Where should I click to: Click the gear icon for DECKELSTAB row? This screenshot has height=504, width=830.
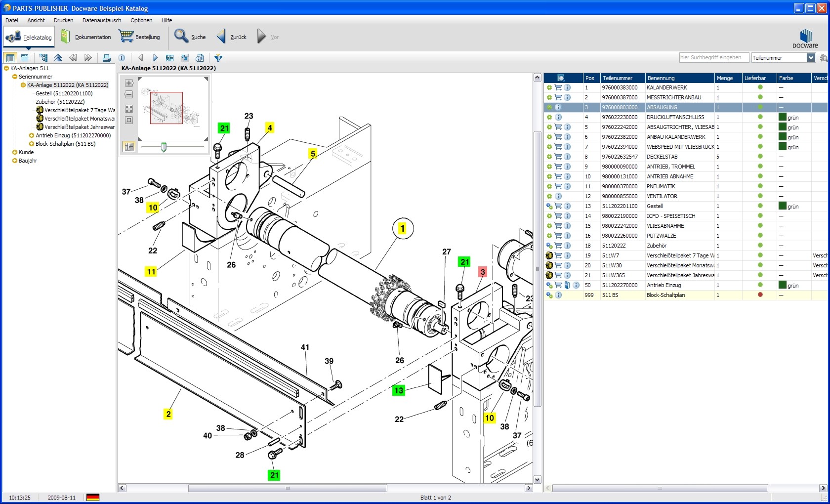(549, 157)
